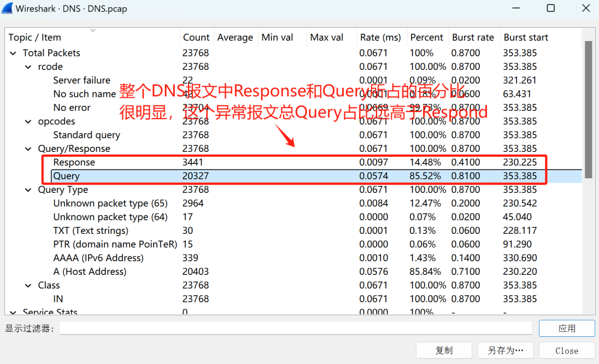Screen dimensions: 599x364
Task: Collapse the Query Type section
Action: [x=28, y=190]
